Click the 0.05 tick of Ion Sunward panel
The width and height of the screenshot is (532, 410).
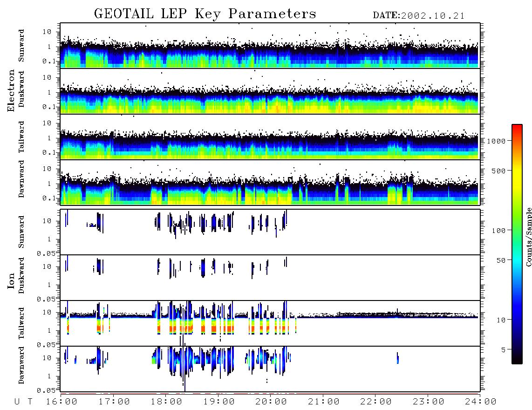[x=46, y=253]
